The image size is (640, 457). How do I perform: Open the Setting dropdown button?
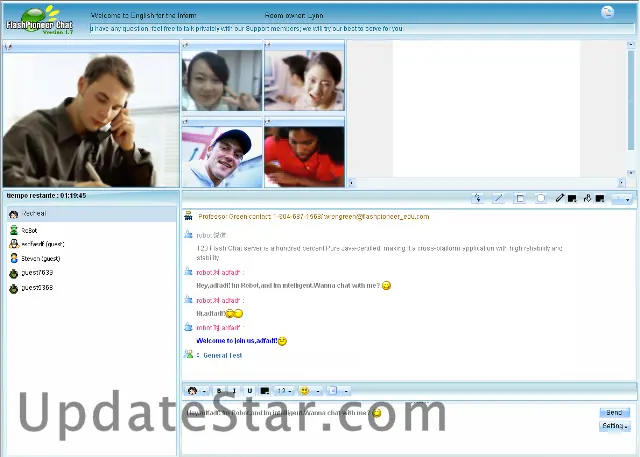click(615, 426)
